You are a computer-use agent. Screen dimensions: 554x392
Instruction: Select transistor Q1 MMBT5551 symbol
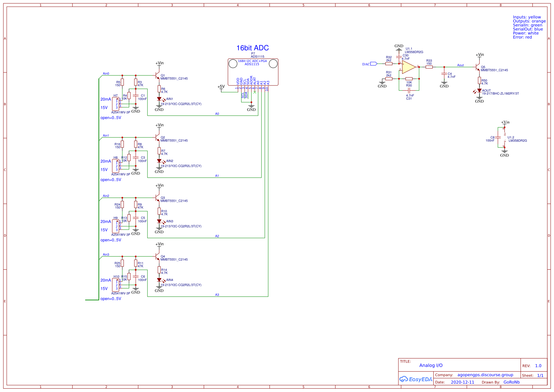(158, 76)
